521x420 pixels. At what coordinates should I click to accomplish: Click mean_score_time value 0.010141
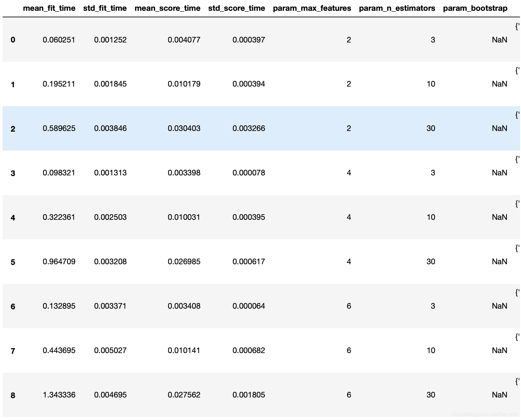(x=184, y=350)
